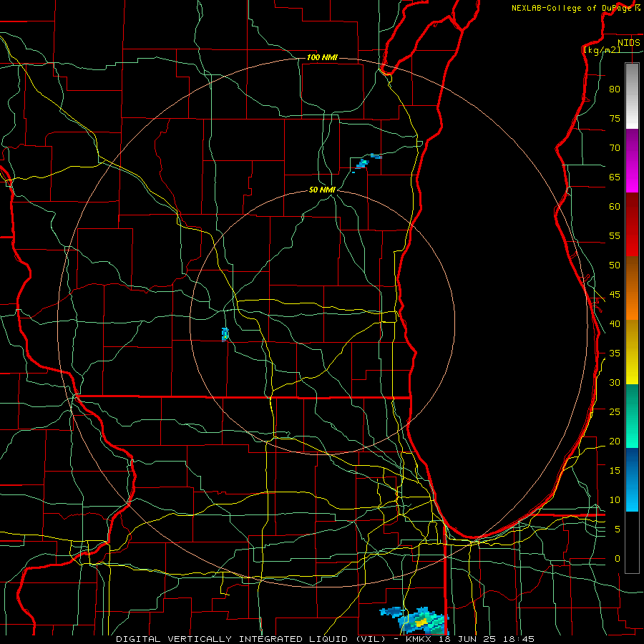This screenshot has width=644, height=644.
Task: Click the 60 value on the VIL scale
Action: click(x=615, y=207)
